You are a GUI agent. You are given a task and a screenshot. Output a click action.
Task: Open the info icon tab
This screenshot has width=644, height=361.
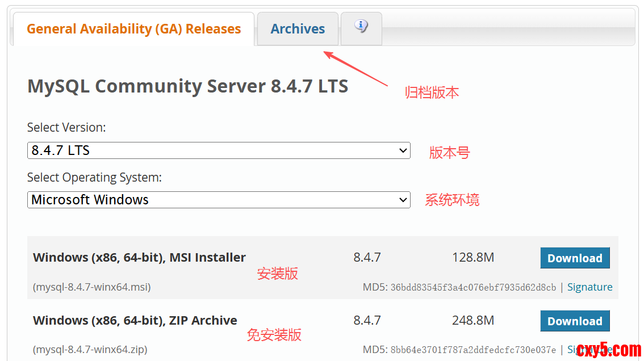point(361,27)
